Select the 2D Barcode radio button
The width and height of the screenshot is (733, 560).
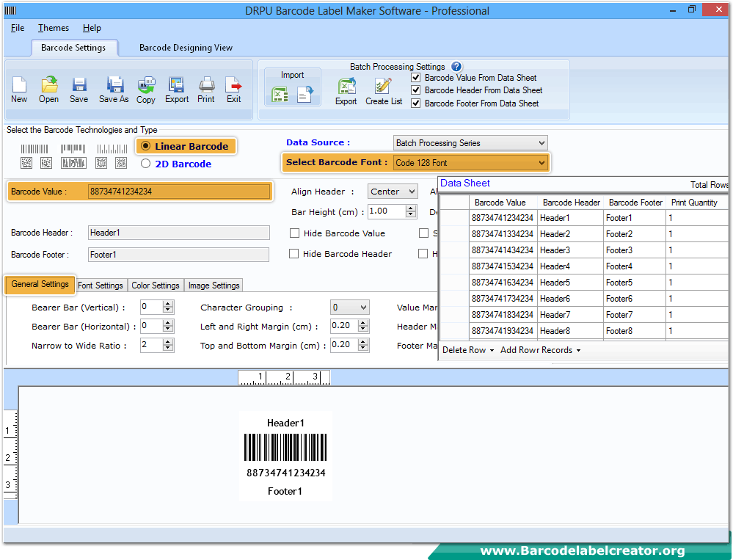(x=146, y=164)
